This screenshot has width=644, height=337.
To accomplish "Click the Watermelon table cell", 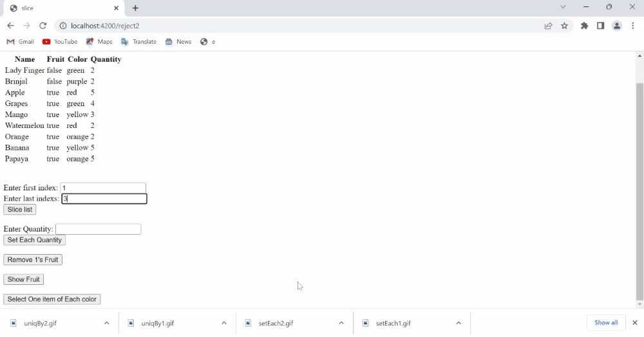I will [x=24, y=125].
